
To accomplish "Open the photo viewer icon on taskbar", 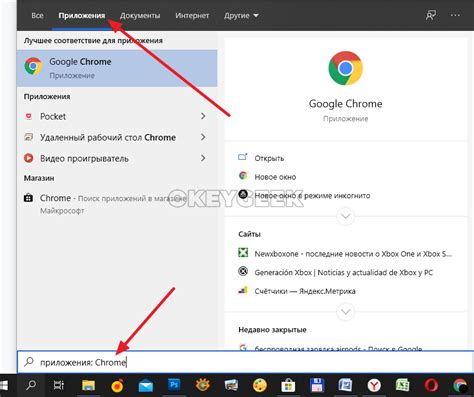I will click(231, 385).
